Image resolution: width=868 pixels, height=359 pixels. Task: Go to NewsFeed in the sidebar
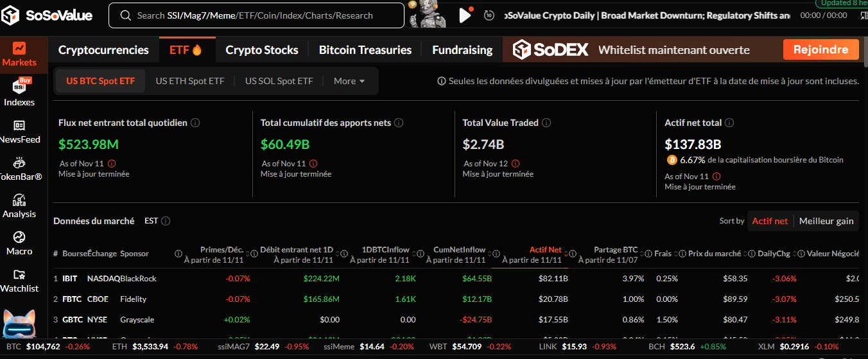19,132
